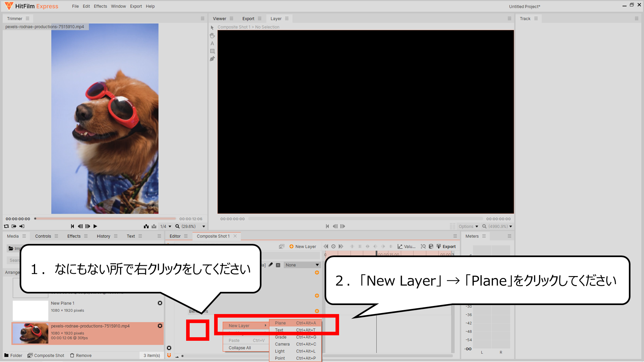Open pexels-rodnae video settings gear
Image resolution: width=644 pixels, height=362 pixels.
(x=160, y=326)
